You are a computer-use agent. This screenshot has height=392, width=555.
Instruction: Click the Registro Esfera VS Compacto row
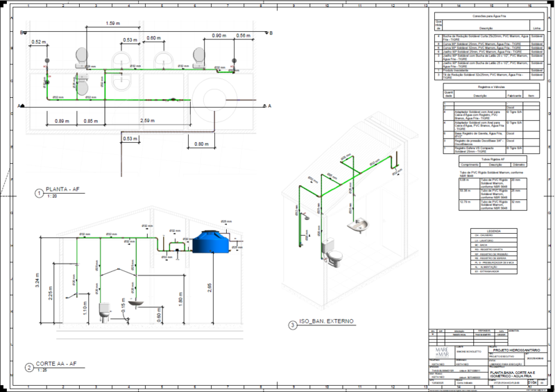click(491, 150)
